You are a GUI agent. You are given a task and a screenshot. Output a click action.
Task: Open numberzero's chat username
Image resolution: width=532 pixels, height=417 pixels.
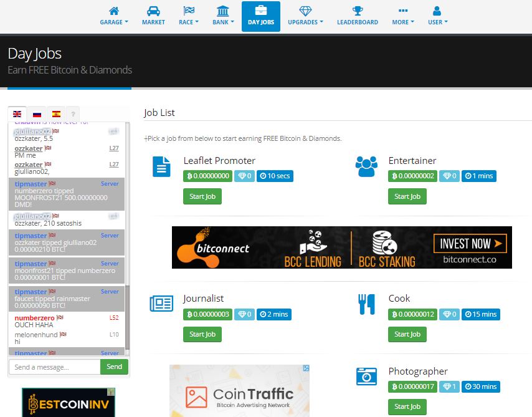pyautogui.click(x=34, y=318)
